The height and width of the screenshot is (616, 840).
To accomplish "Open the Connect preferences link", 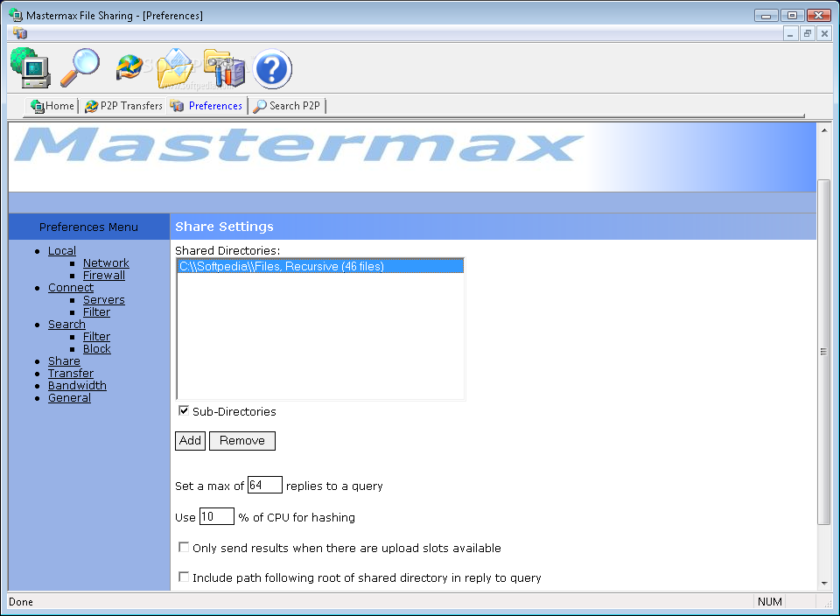I will click(71, 288).
